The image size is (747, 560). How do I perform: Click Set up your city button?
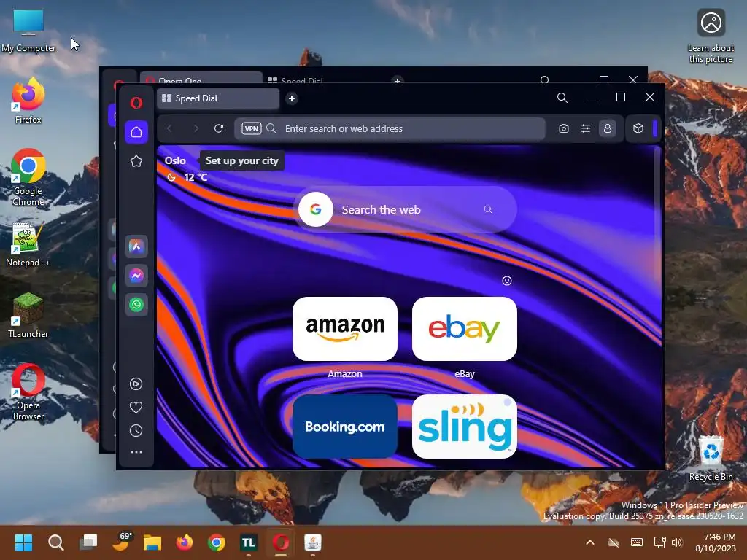click(242, 161)
